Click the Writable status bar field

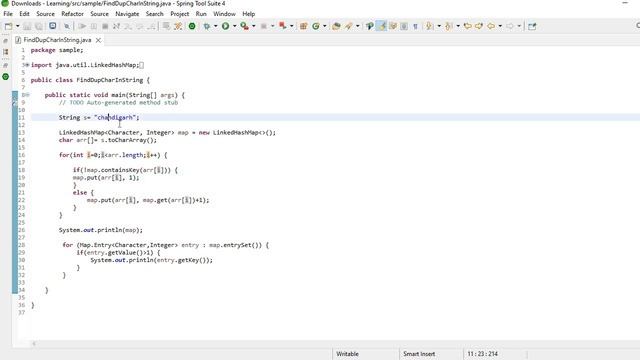tap(347, 354)
